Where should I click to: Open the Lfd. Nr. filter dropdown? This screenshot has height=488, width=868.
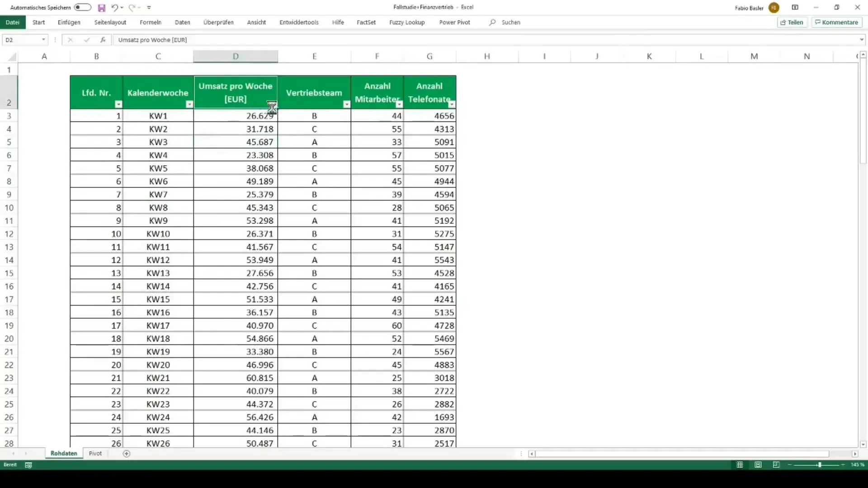118,104
